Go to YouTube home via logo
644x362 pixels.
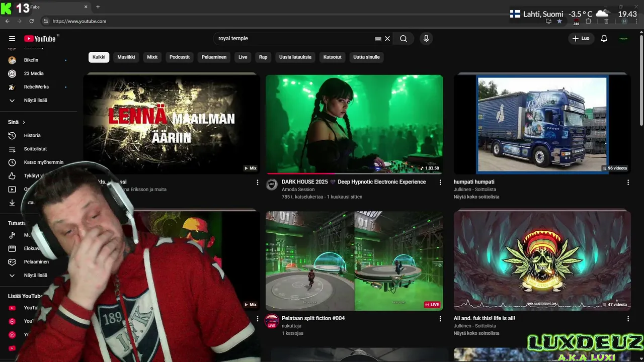click(40, 39)
